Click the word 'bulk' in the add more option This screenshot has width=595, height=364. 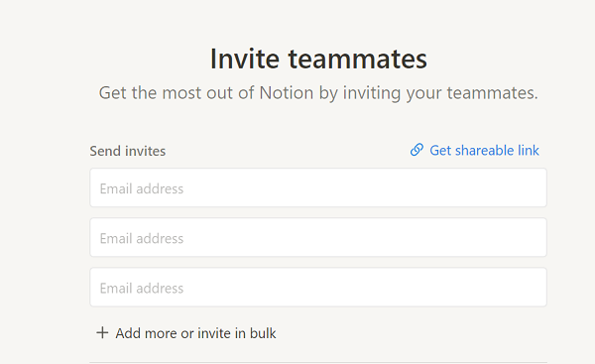tap(263, 333)
